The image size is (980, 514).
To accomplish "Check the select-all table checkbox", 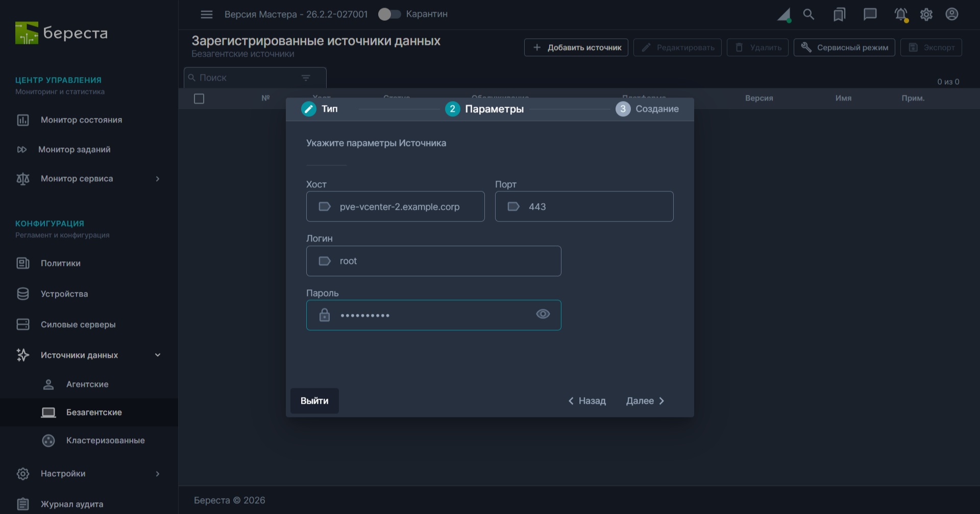I will tap(199, 99).
